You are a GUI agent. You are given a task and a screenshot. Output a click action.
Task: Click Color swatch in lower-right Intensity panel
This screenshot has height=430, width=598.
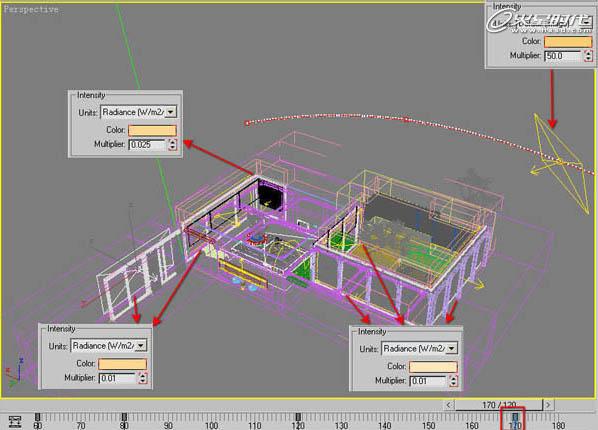(433, 367)
